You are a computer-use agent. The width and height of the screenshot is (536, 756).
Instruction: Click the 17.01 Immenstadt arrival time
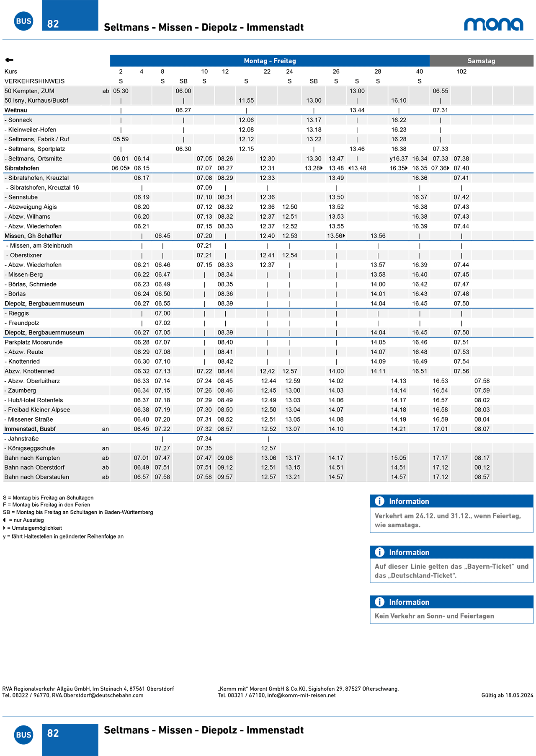(x=440, y=429)
